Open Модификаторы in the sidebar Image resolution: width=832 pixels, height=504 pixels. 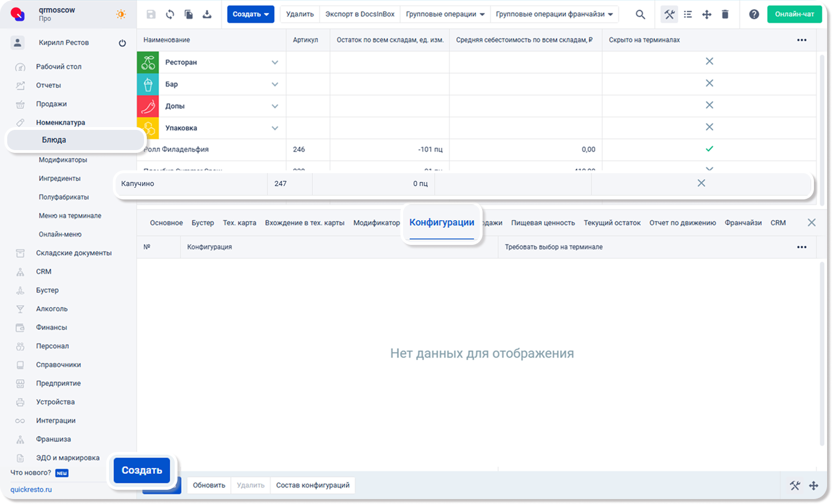(x=63, y=160)
